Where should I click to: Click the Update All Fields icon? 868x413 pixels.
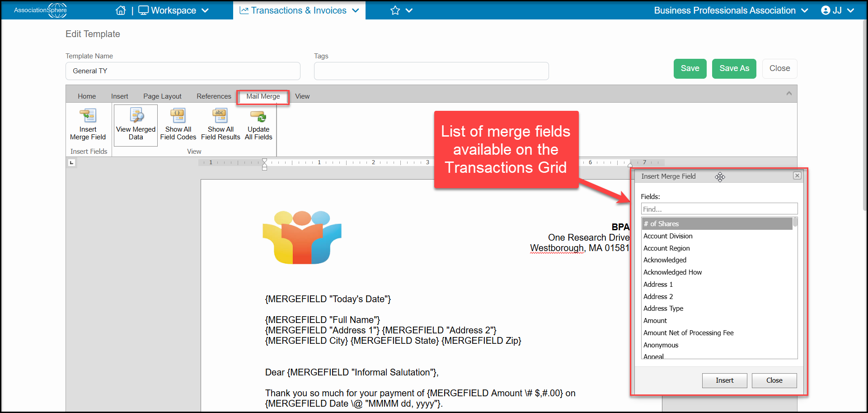(258, 116)
